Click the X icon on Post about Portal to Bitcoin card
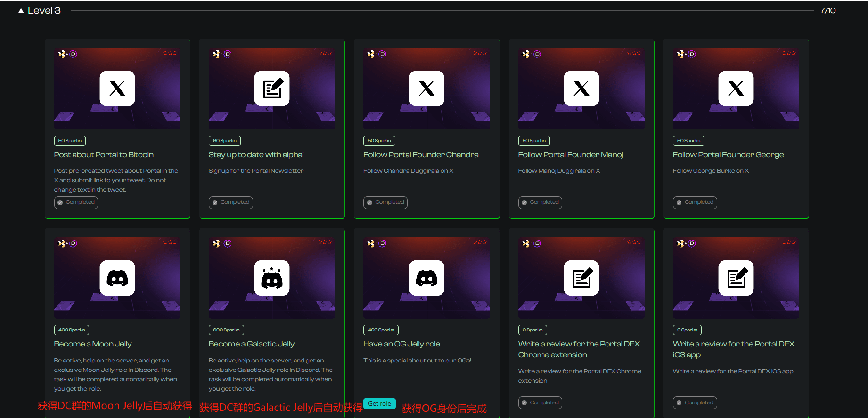This screenshot has width=868, height=418. coord(117,88)
